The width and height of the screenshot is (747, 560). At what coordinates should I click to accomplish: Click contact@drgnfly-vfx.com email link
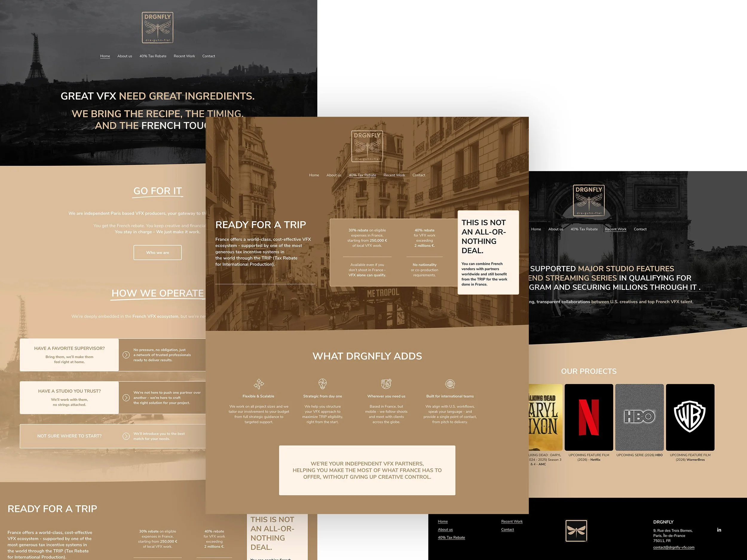673,547
